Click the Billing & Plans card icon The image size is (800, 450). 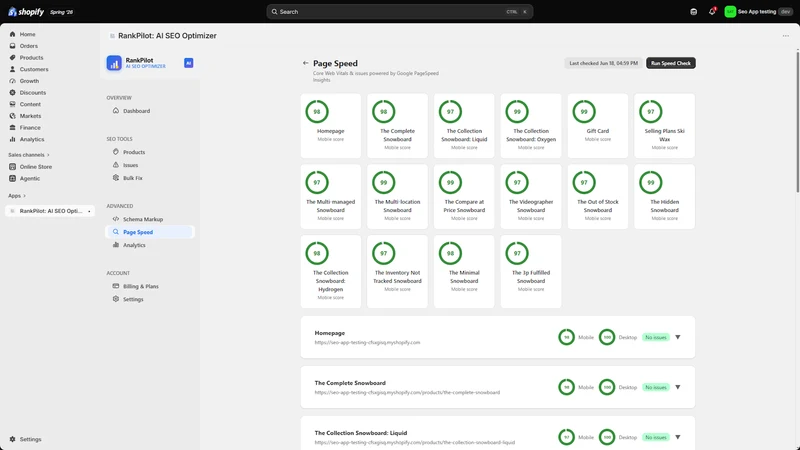click(x=116, y=286)
